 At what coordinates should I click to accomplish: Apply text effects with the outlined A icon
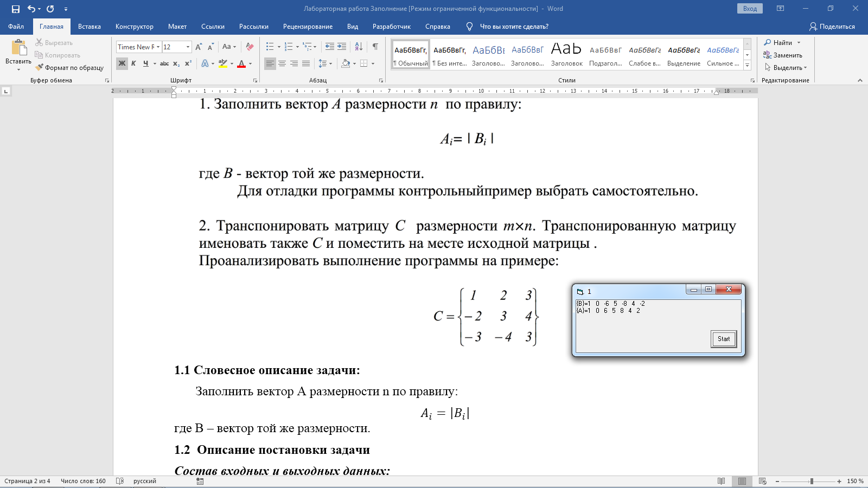pyautogui.click(x=205, y=63)
